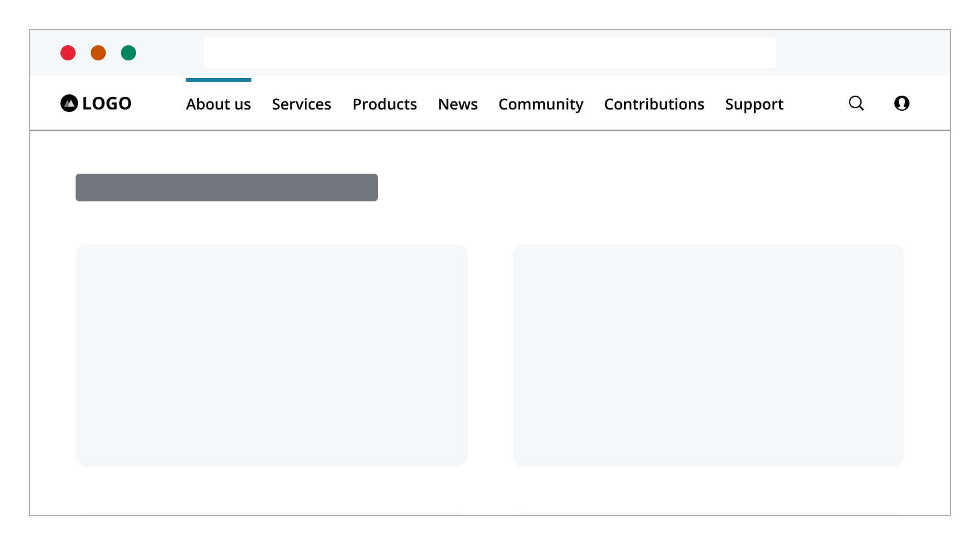Click the red close window dot

68,53
